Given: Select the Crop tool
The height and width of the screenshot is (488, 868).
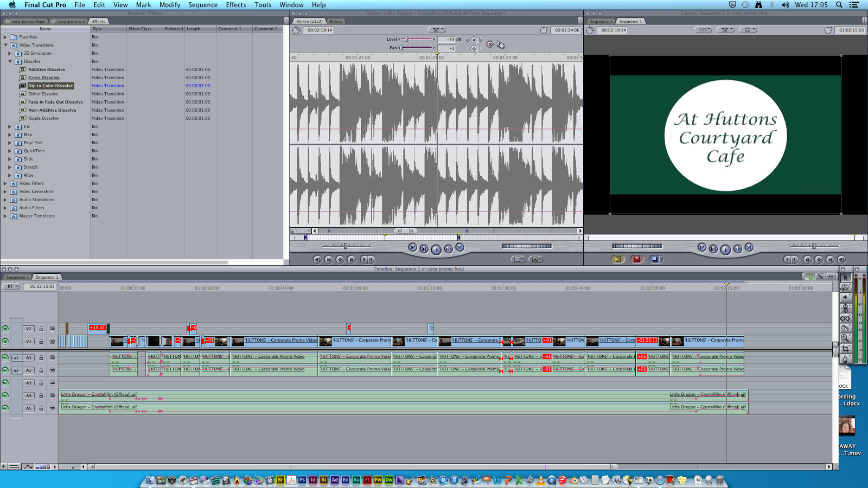Looking at the screenshot, I should coord(845,348).
